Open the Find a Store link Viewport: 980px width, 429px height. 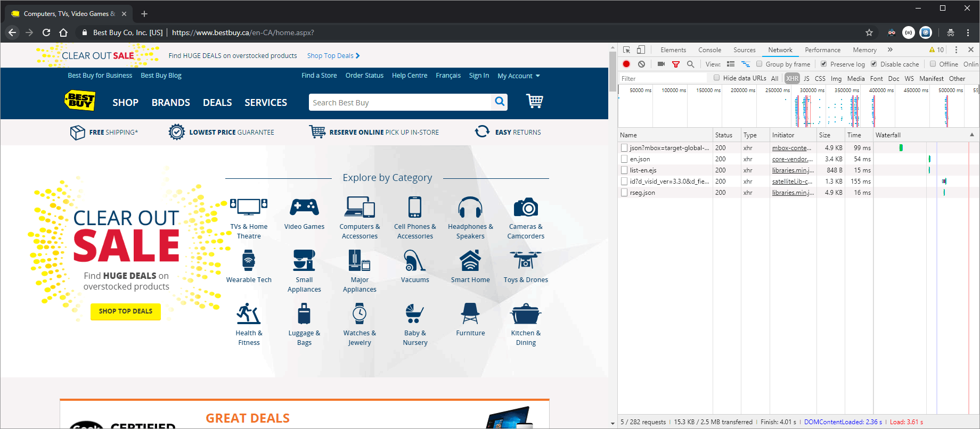[x=319, y=75]
